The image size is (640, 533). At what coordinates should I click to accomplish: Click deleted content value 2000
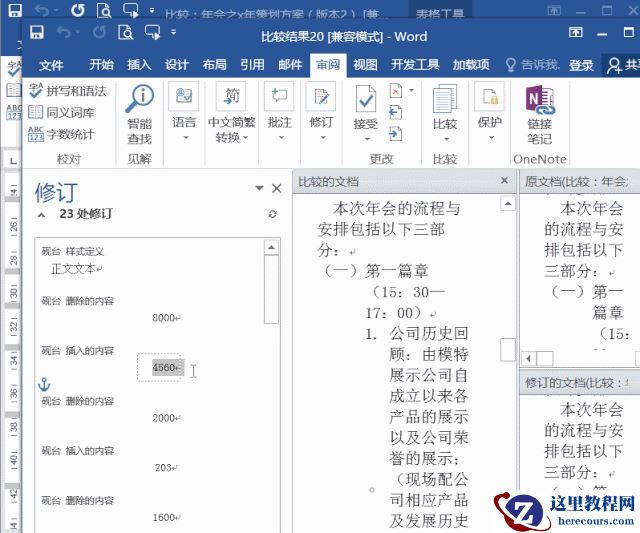pos(166,418)
